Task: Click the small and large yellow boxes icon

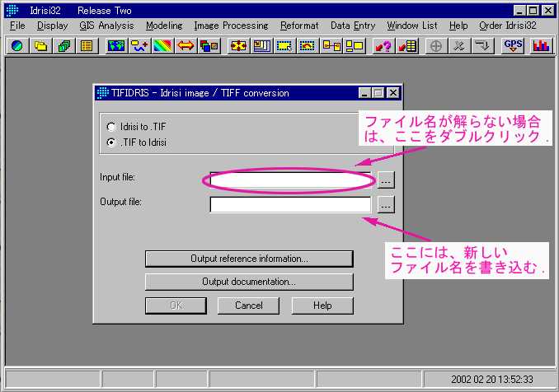Action: pyautogui.click(x=354, y=46)
